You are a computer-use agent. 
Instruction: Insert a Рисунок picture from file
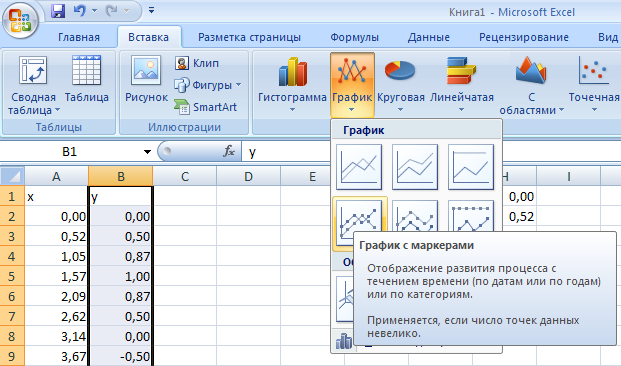[x=146, y=78]
